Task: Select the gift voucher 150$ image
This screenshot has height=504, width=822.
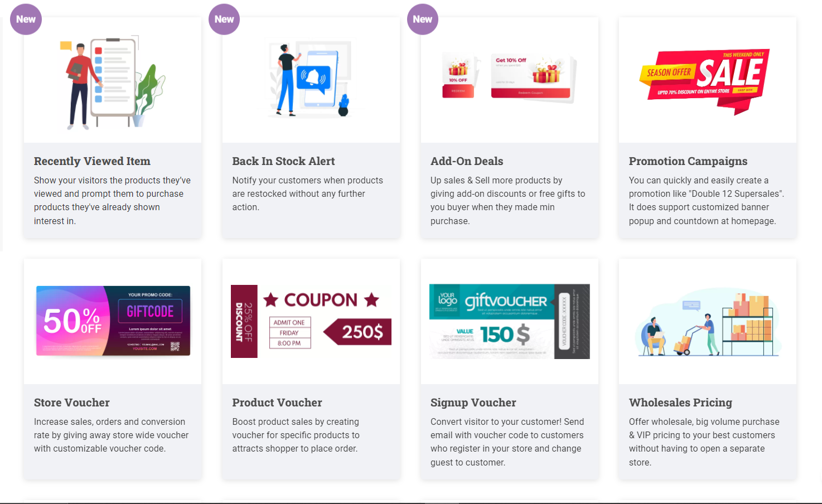Action: click(509, 321)
